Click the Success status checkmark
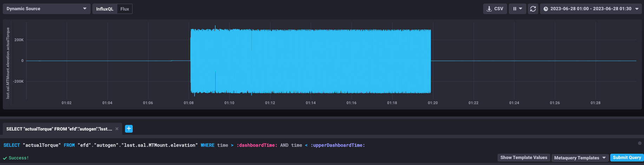This screenshot has width=644, height=165. point(5,158)
